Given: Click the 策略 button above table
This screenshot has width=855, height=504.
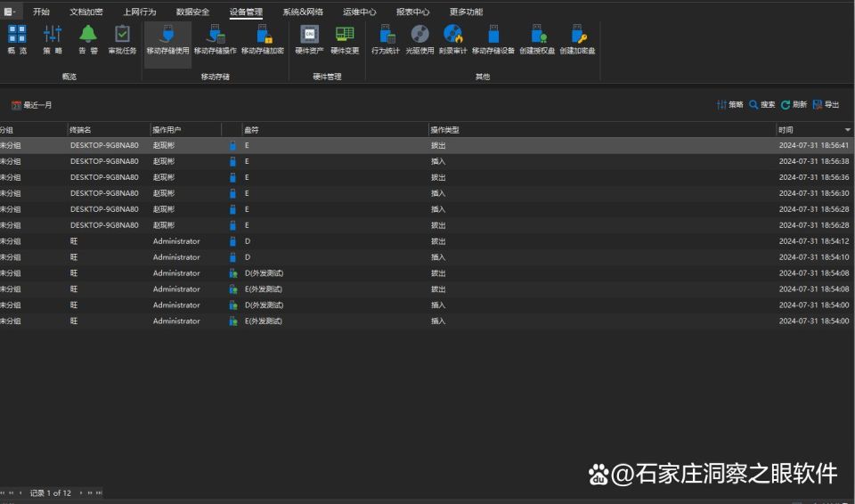Looking at the screenshot, I should coord(730,104).
